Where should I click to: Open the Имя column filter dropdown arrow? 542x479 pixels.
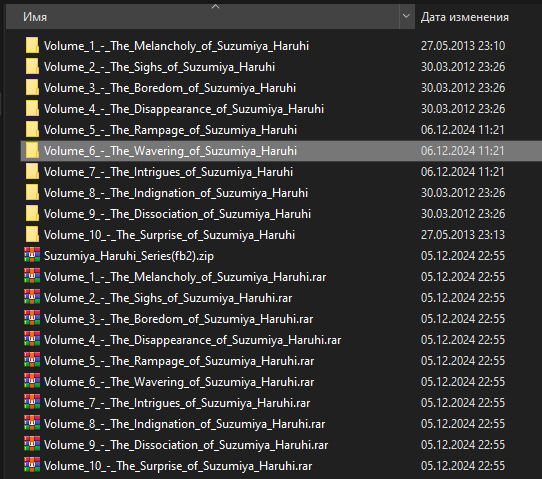tap(406, 17)
